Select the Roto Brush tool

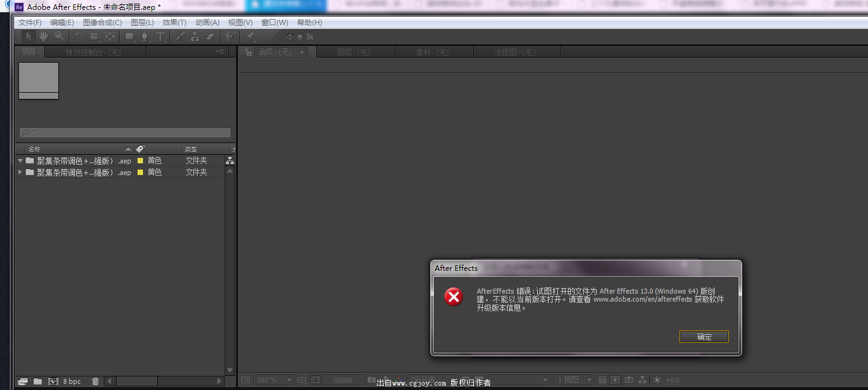pos(230,37)
